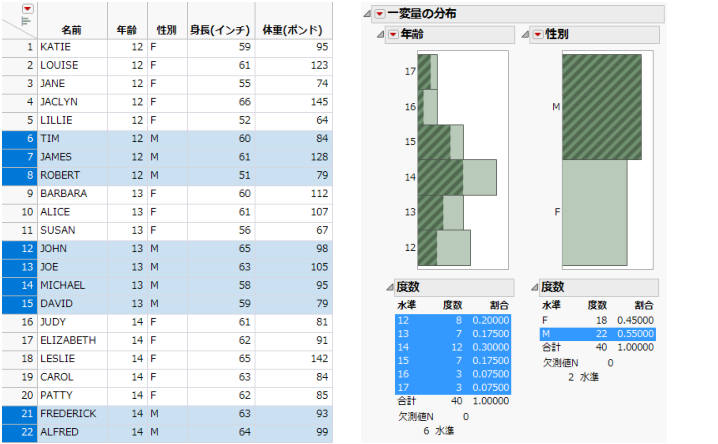Select row number 1 in data table
The width and height of the screenshot is (718, 444).
point(20,47)
